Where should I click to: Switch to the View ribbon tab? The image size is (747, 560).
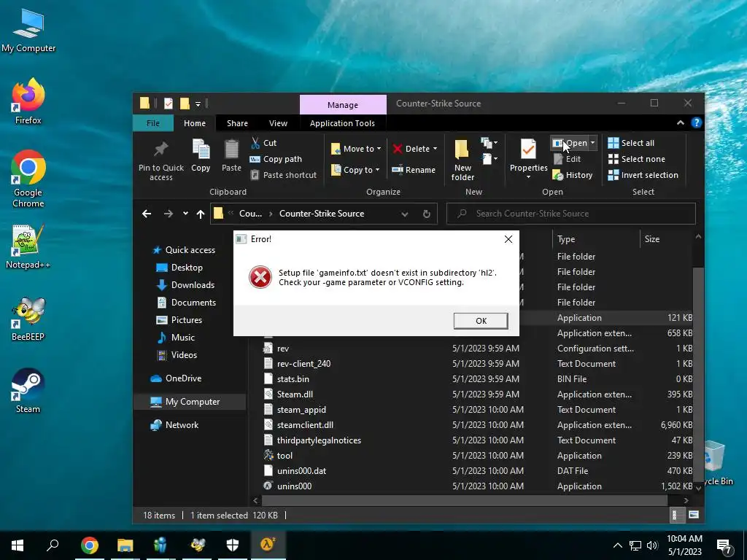(x=278, y=122)
